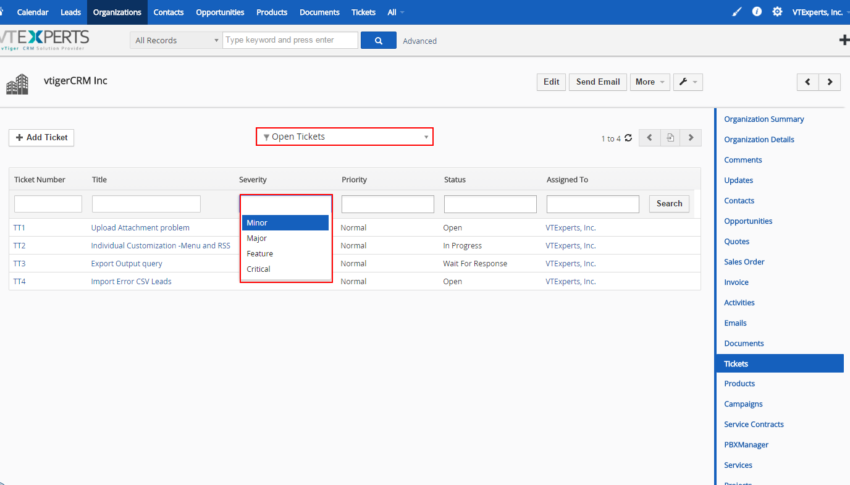Open Organization Details in sidebar
The image size is (850, 485).
coord(759,139)
